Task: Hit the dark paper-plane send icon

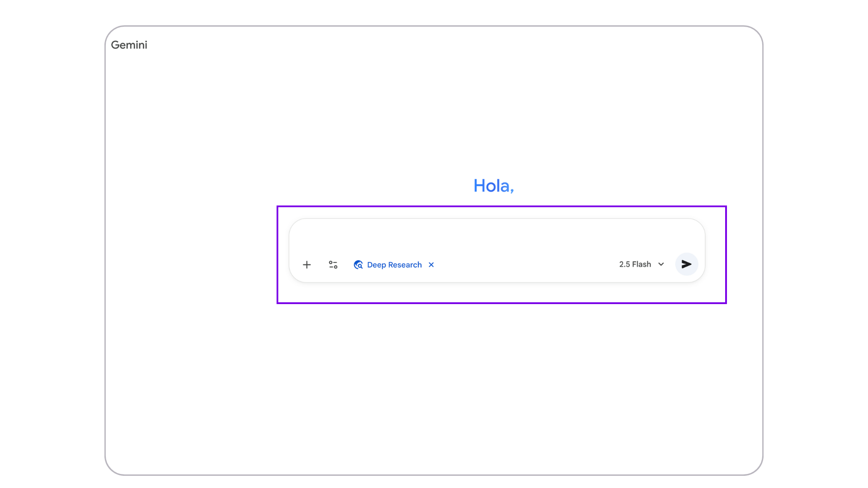Action: coord(686,264)
